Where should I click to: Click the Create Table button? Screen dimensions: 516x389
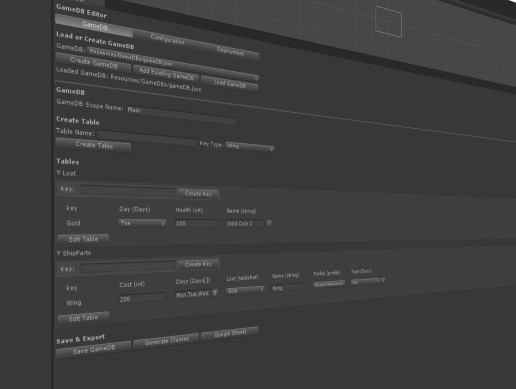(x=94, y=145)
